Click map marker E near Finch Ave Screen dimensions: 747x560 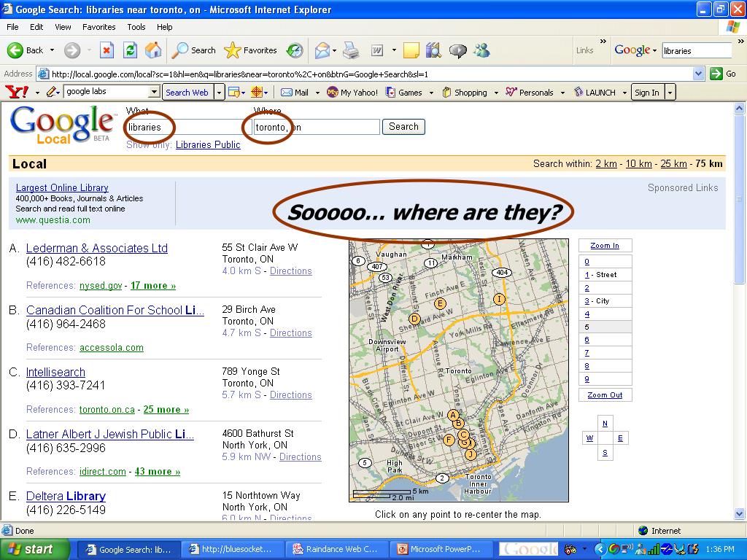[440, 303]
